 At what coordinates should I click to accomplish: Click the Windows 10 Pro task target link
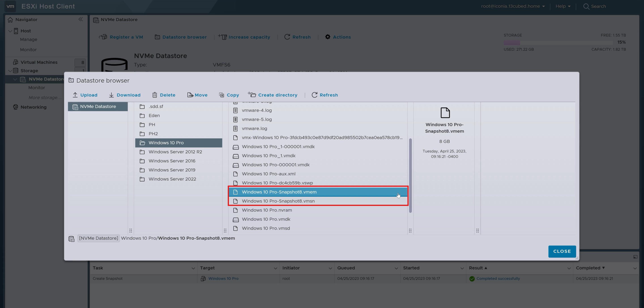(223, 278)
